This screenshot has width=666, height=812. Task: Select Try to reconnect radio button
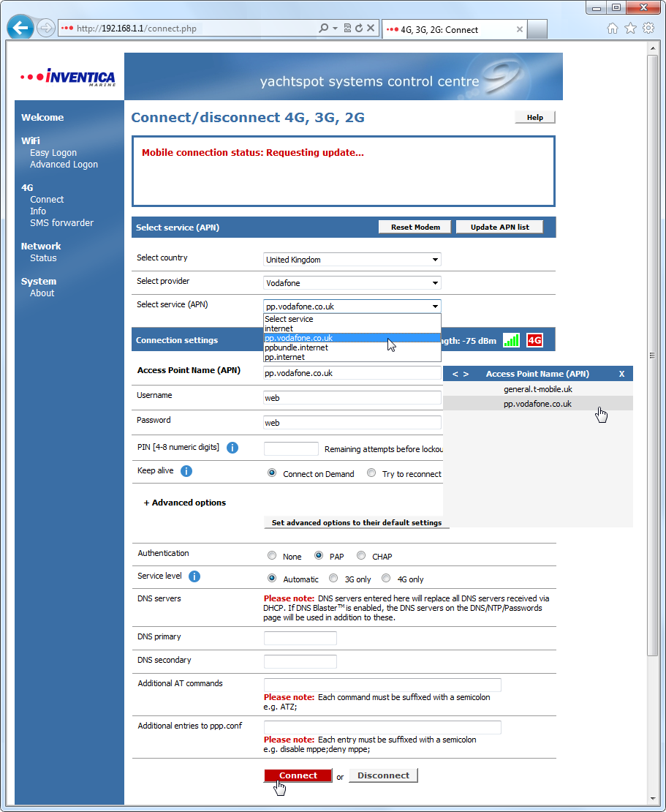371,473
